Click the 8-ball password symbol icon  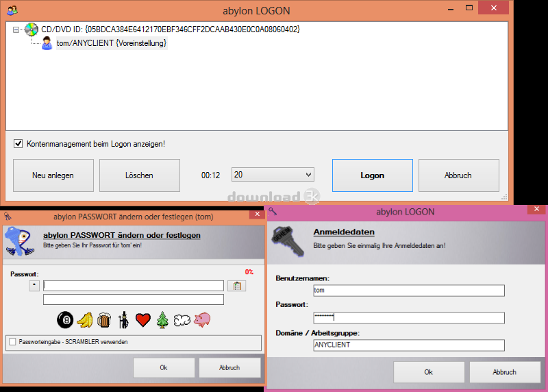65,319
